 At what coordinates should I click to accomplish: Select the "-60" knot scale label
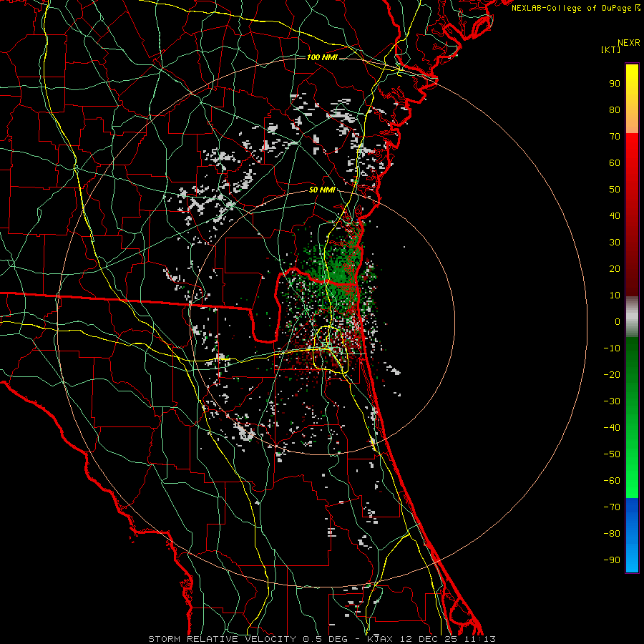pos(612,481)
